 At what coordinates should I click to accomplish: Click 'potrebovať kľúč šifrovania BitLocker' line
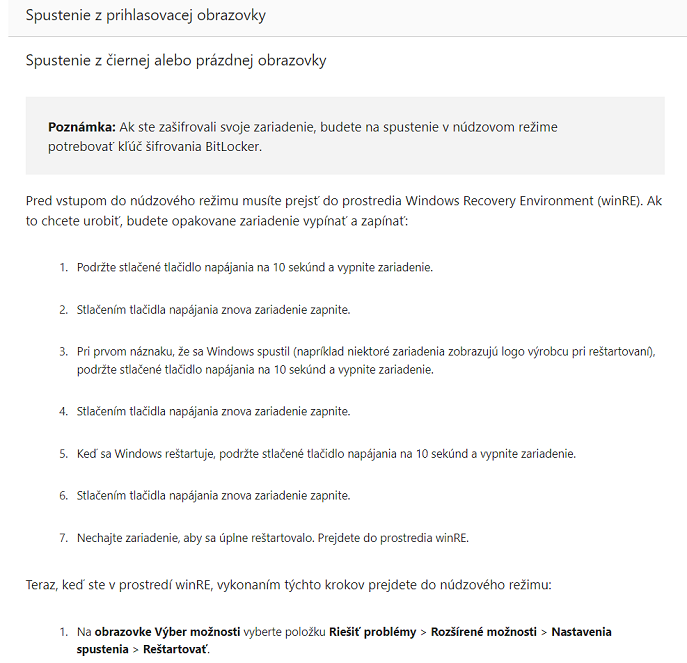coord(155,147)
